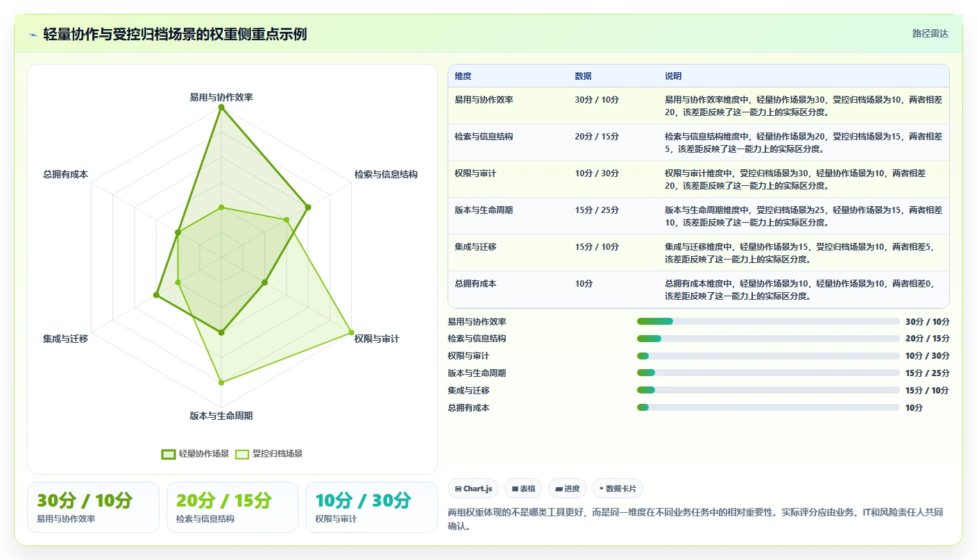Click the 权限与审计 radar point of 受控归档场景

[x=350, y=332]
